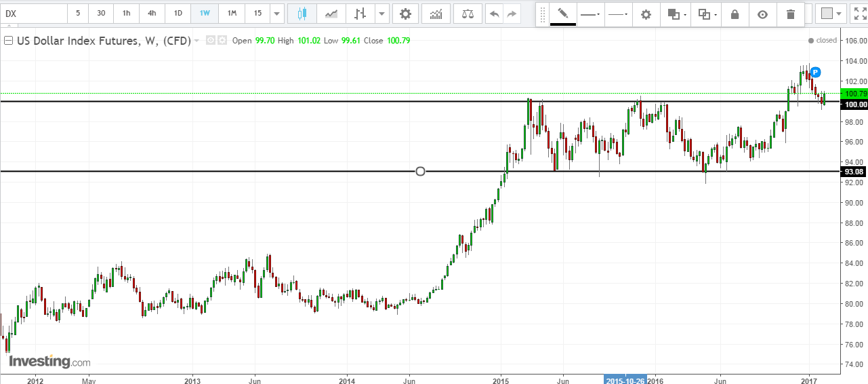The image size is (868, 384).
Task: Select the 5 minute timeframe
Action: click(x=78, y=13)
